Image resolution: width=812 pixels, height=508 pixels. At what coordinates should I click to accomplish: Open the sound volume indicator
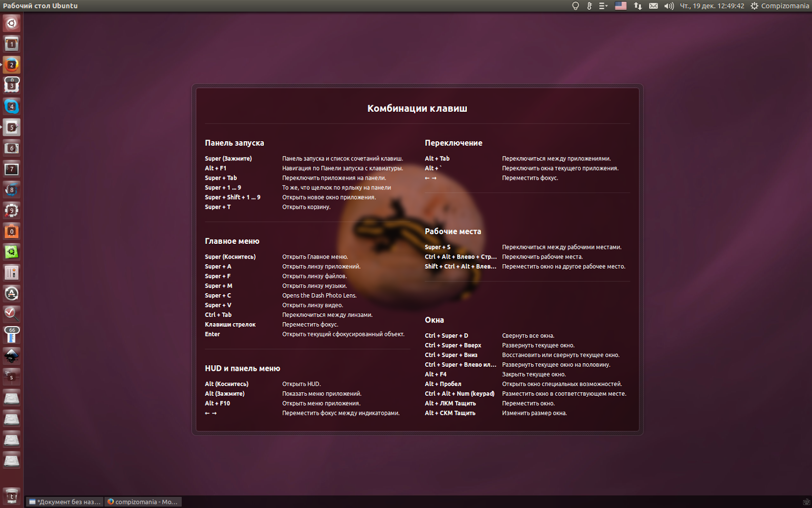669,6
